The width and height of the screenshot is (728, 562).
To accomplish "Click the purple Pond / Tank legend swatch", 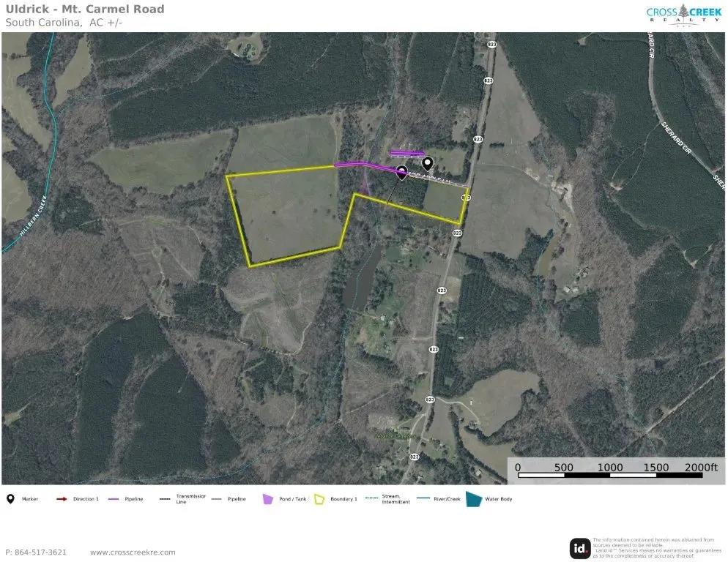I will [x=268, y=499].
